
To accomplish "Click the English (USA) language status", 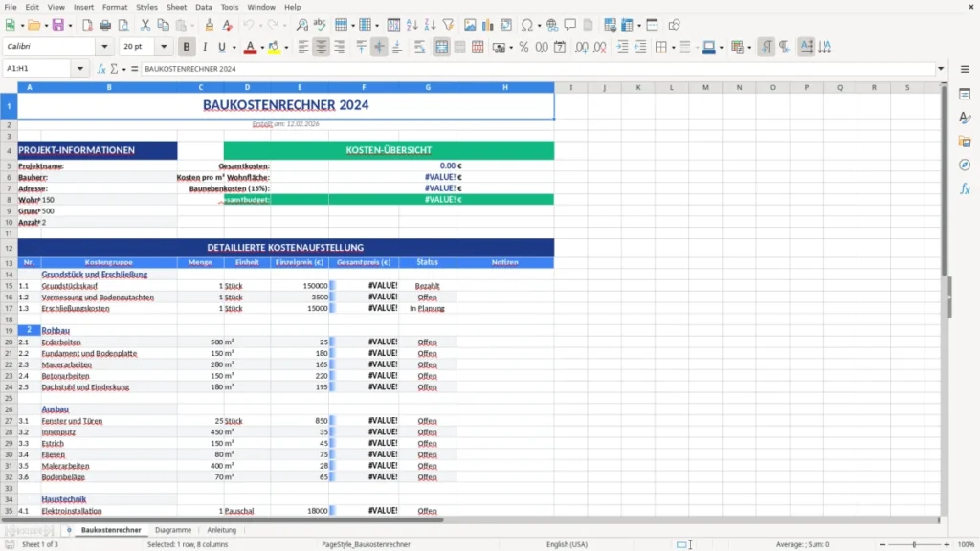I will tap(567, 544).
